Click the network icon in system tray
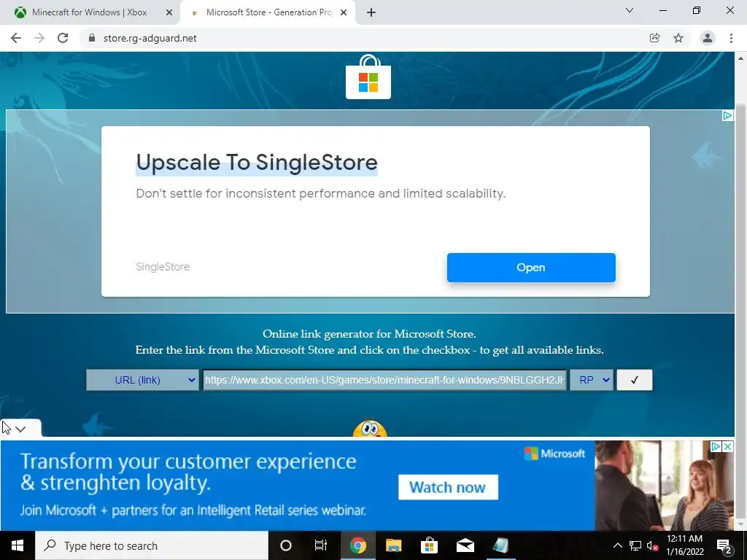The width and height of the screenshot is (747, 560). 635,545
